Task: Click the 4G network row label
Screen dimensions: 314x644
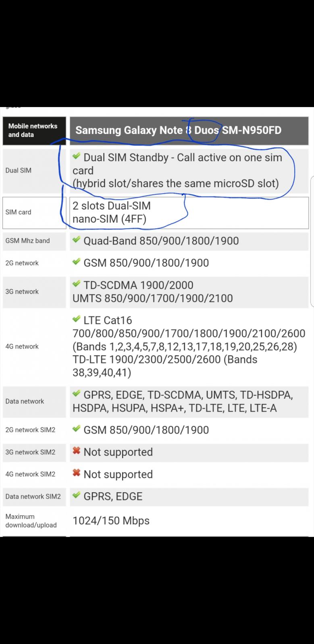Action: click(22, 346)
